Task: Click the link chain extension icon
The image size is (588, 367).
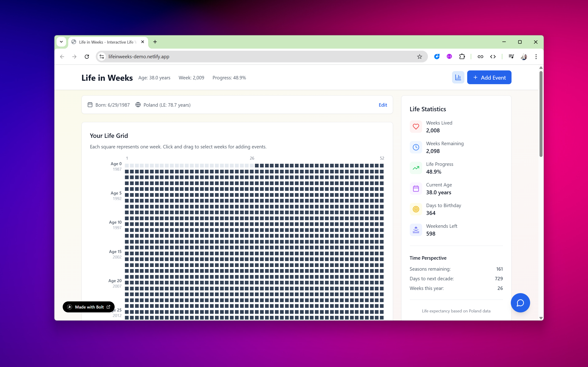Action: click(480, 57)
